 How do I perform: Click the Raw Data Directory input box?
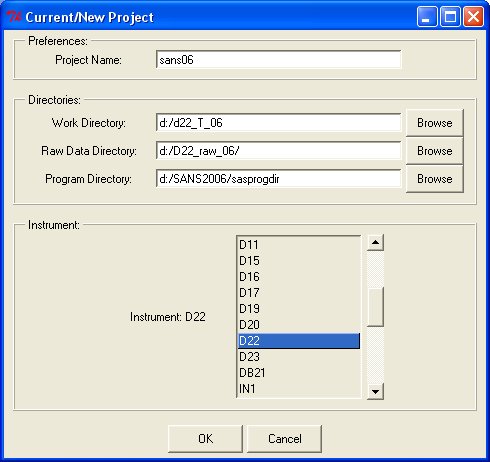279,151
